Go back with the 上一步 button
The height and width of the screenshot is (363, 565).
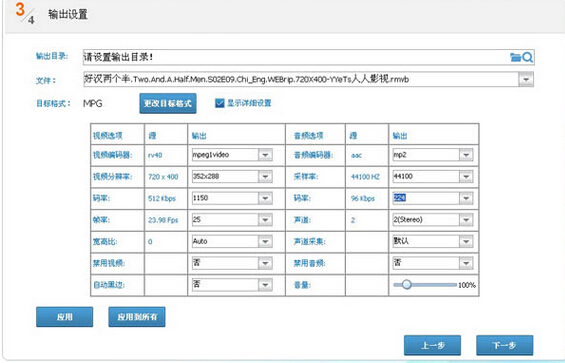coord(432,345)
